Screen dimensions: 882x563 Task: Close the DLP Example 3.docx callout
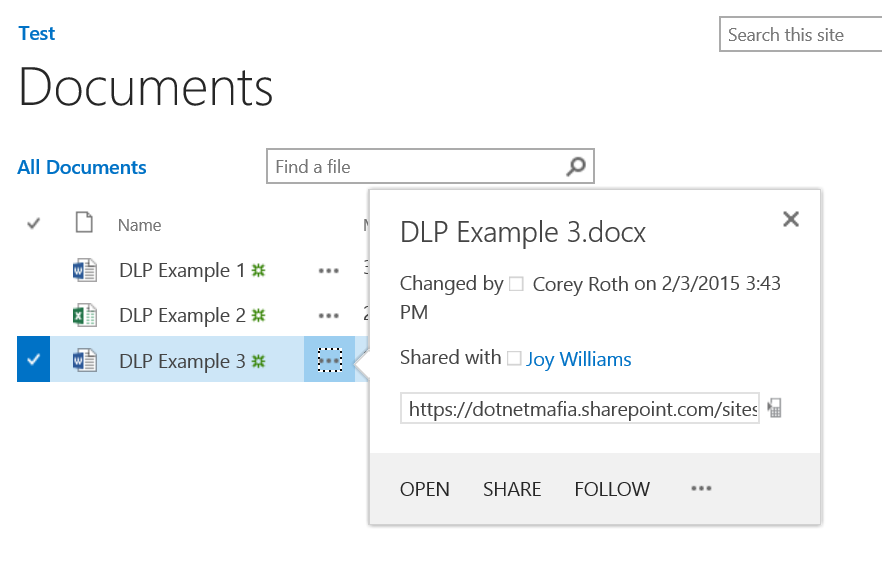pos(791,219)
